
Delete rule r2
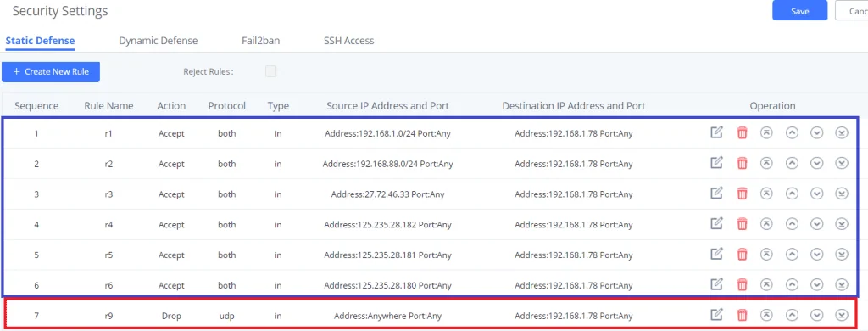click(742, 163)
